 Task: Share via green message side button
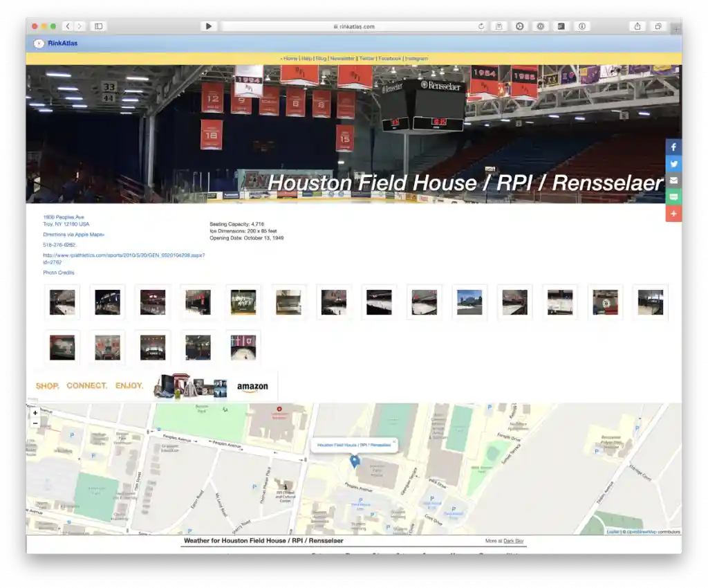673,197
